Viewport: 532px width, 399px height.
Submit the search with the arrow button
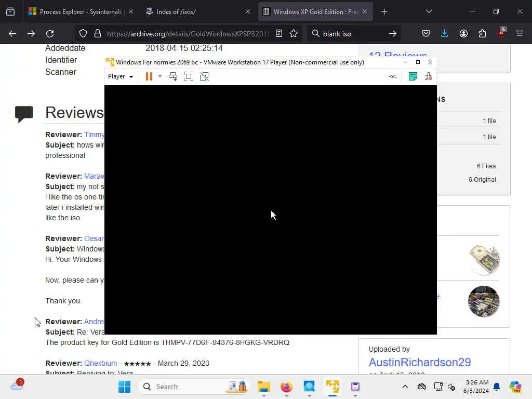[393, 34]
